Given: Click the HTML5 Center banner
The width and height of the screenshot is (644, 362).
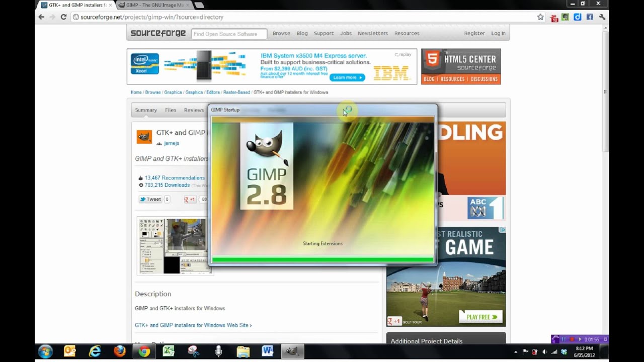Looking at the screenshot, I should 461,66.
